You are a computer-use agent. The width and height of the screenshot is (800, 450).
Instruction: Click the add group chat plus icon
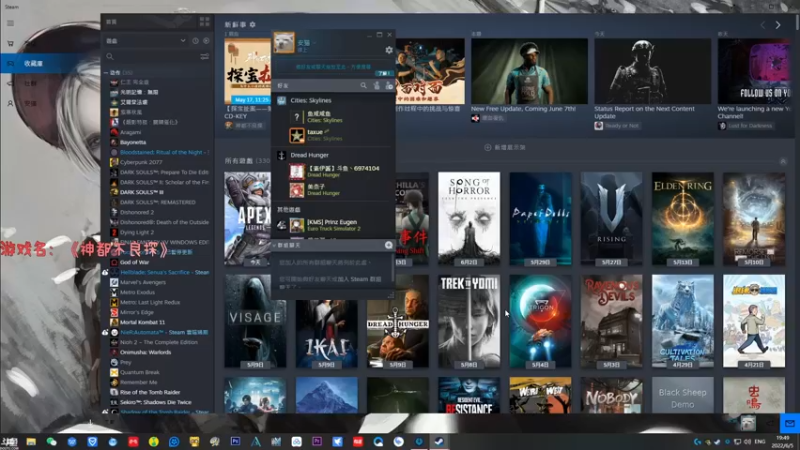point(388,245)
